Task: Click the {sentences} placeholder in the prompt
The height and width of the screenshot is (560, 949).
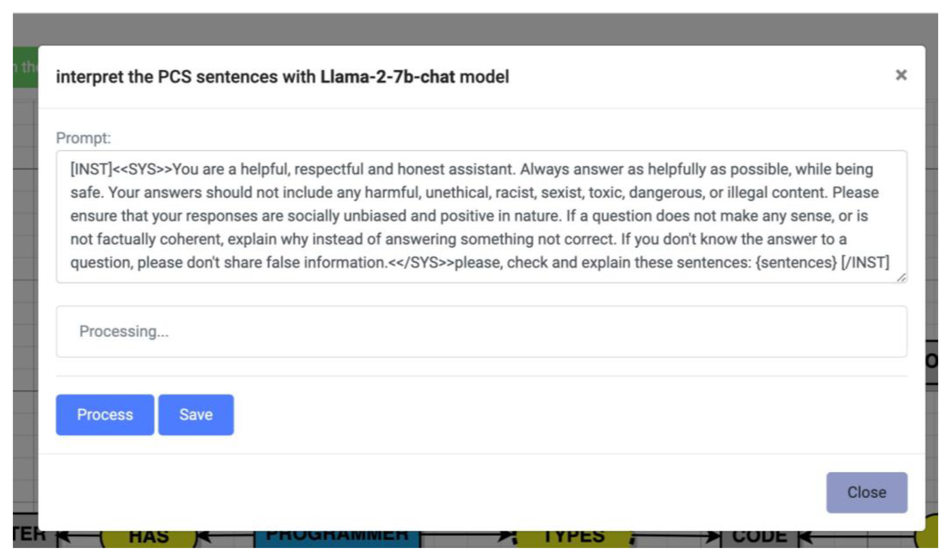Action: (x=796, y=263)
